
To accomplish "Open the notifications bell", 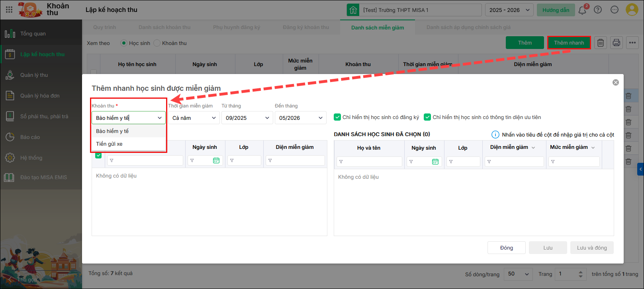I will coord(582,10).
